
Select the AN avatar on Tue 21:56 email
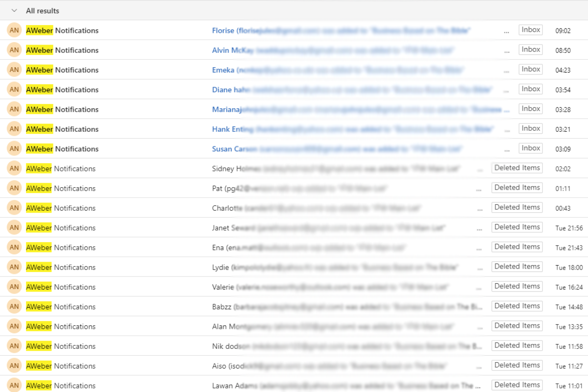point(14,227)
